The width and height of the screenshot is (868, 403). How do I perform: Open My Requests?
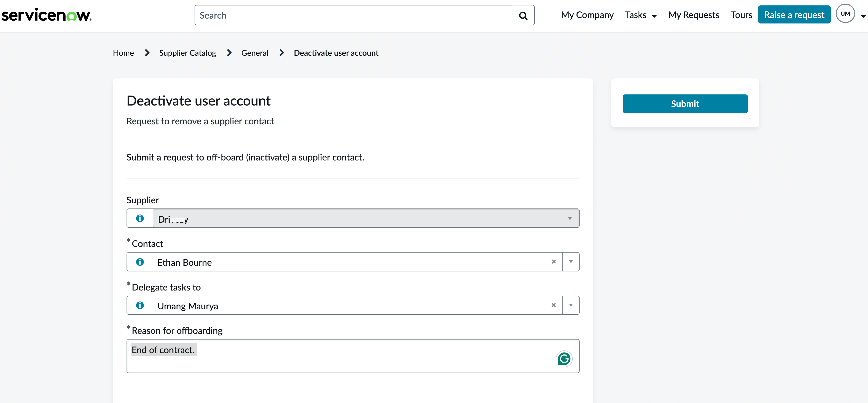694,15
